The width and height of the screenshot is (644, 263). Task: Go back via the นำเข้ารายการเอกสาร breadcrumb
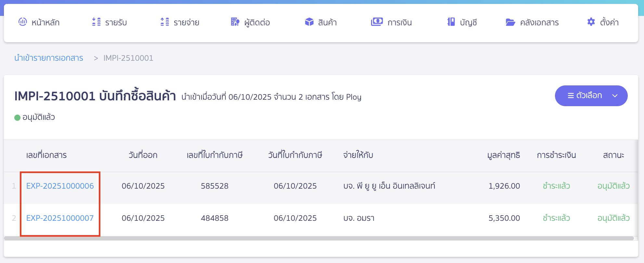point(48,57)
